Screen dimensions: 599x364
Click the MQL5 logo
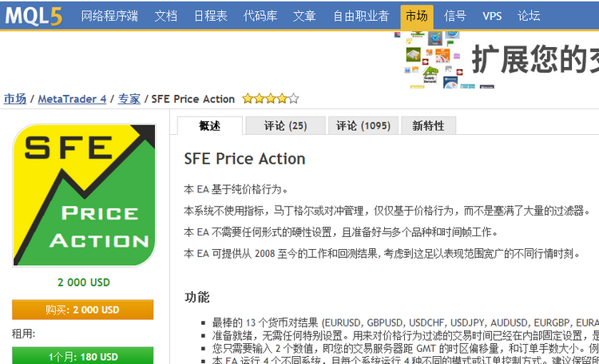34,16
